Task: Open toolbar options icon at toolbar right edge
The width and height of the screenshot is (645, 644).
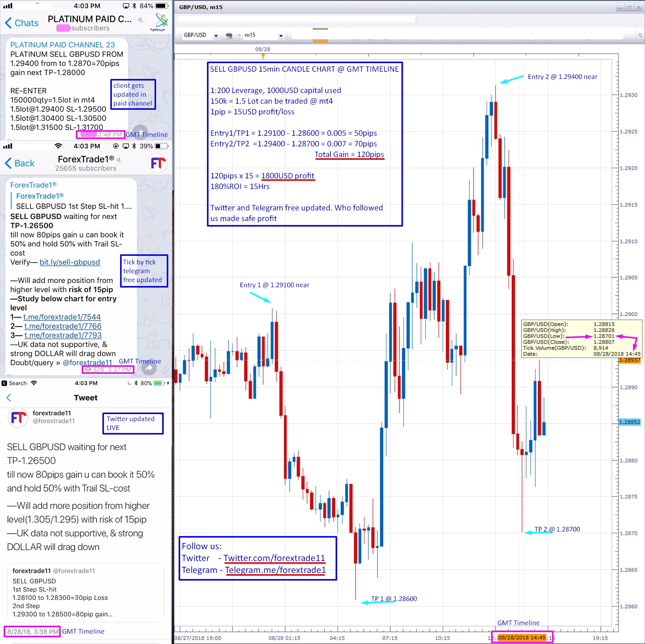Action: (640, 35)
